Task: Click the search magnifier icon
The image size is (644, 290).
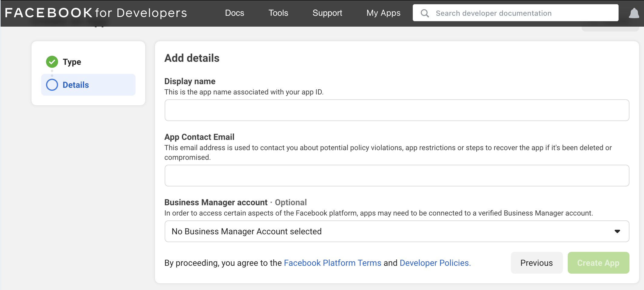Action: pyautogui.click(x=425, y=13)
